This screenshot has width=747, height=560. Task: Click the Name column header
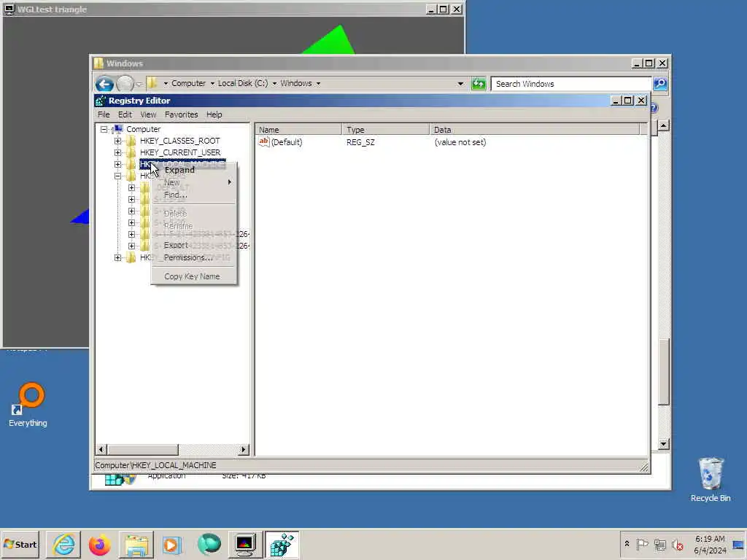click(x=298, y=130)
